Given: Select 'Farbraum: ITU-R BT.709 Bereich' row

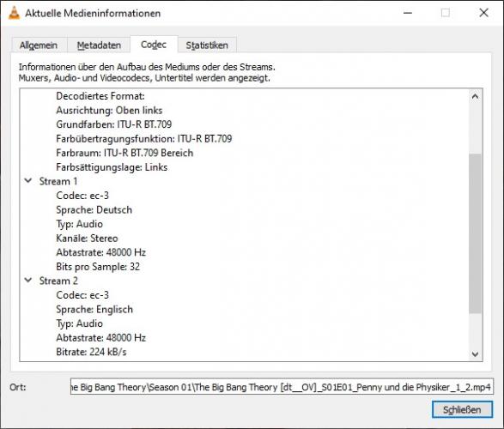Looking at the screenshot, I should pyautogui.click(x=124, y=153).
